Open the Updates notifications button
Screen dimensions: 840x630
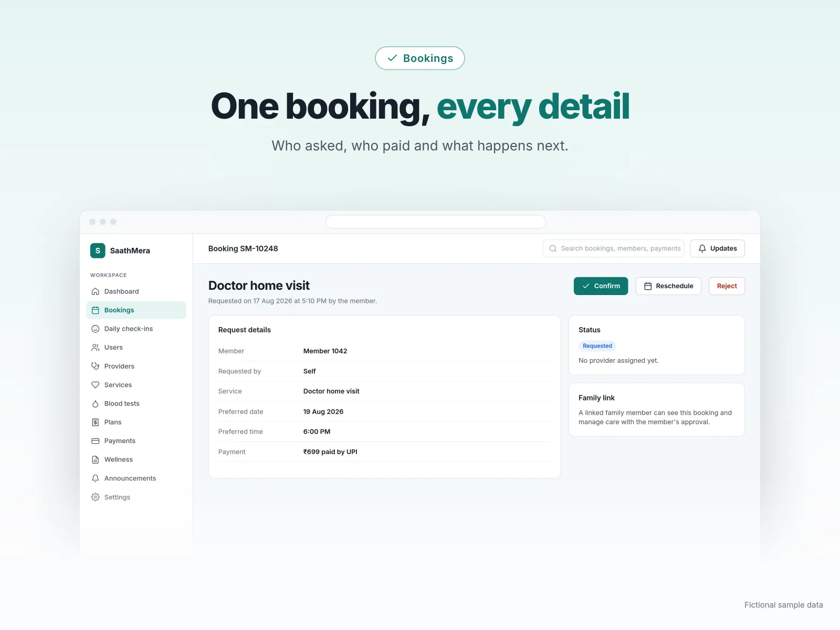717,248
